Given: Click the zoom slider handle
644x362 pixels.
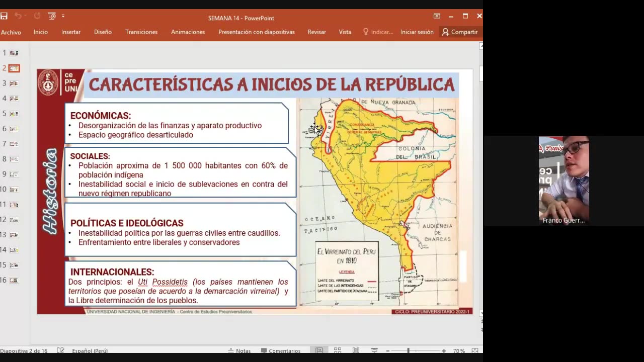Looking at the screenshot, I should [408, 350].
